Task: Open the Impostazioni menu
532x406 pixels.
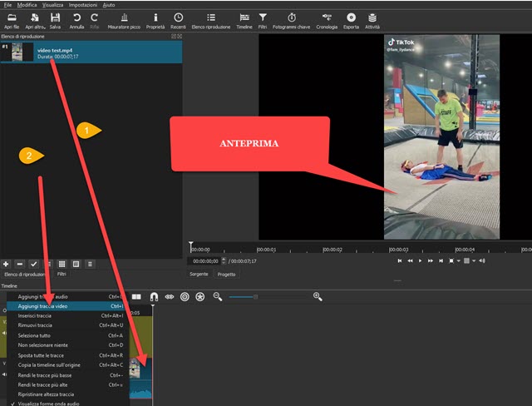Action: (83, 5)
